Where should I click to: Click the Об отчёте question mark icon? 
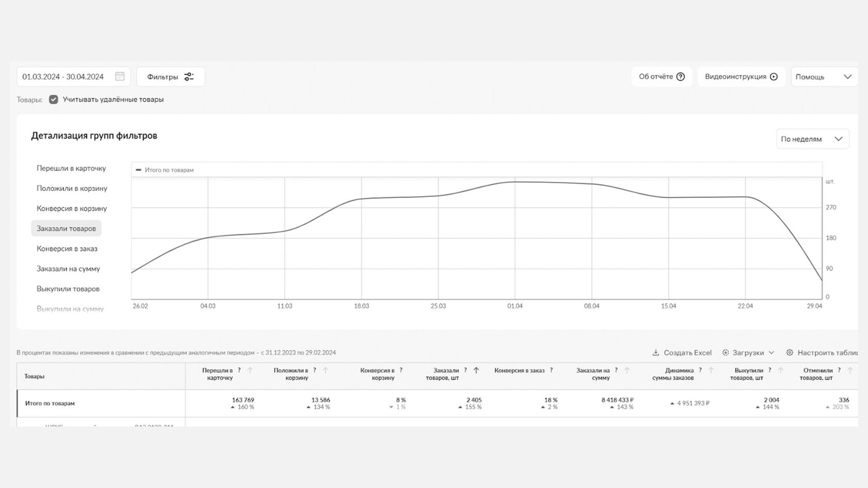point(680,76)
